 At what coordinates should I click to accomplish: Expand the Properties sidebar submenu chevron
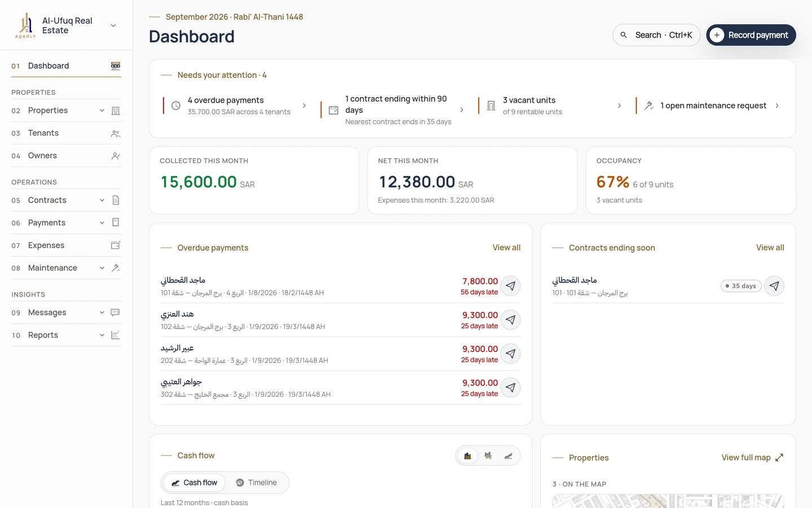(102, 111)
